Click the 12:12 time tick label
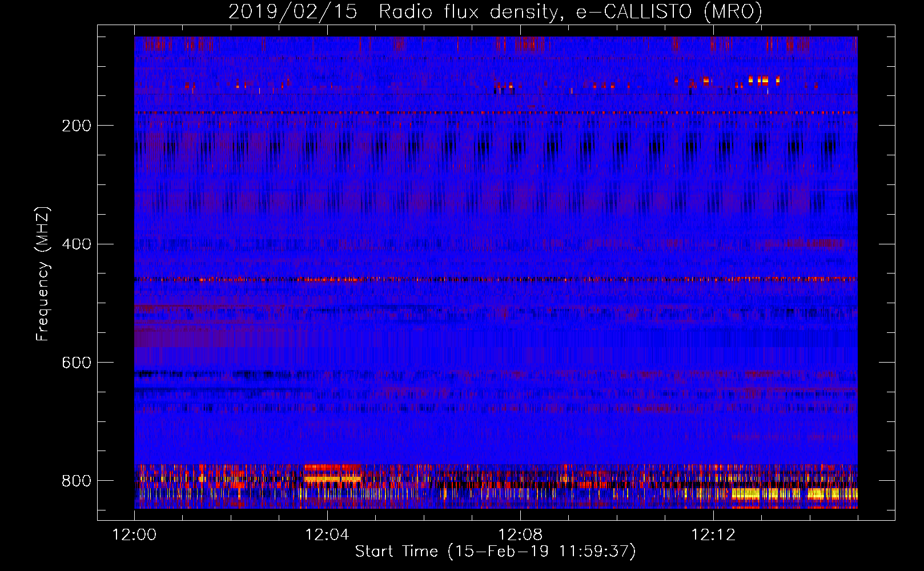The image size is (924, 571). pyautogui.click(x=713, y=535)
